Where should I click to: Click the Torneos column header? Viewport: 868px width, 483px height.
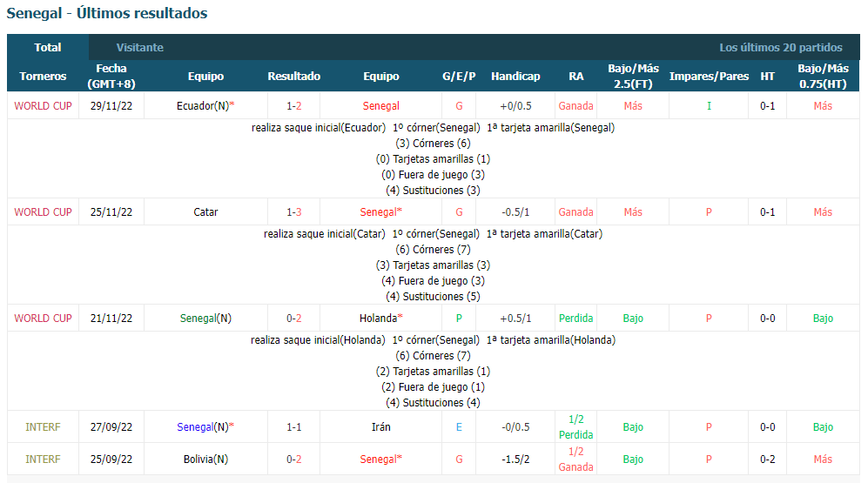[43, 77]
